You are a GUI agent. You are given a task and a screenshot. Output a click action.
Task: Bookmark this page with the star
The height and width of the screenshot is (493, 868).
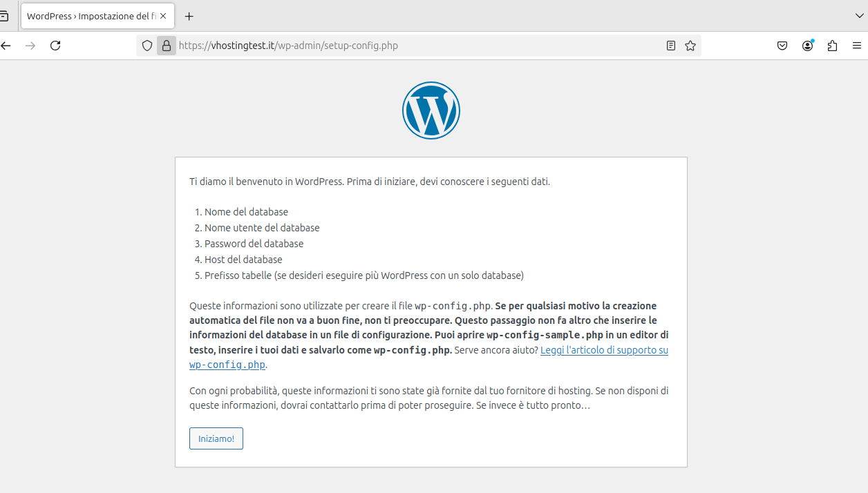pyautogui.click(x=690, y=46)
